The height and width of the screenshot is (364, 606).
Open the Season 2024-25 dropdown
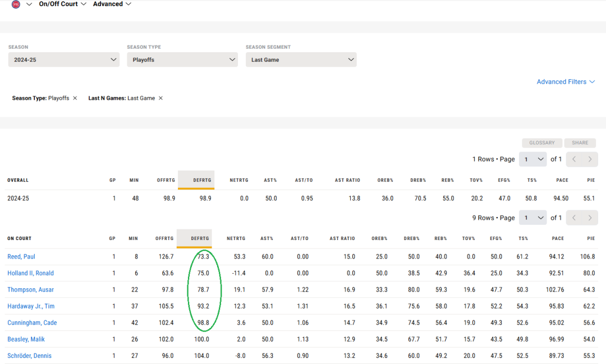(63, 59)
